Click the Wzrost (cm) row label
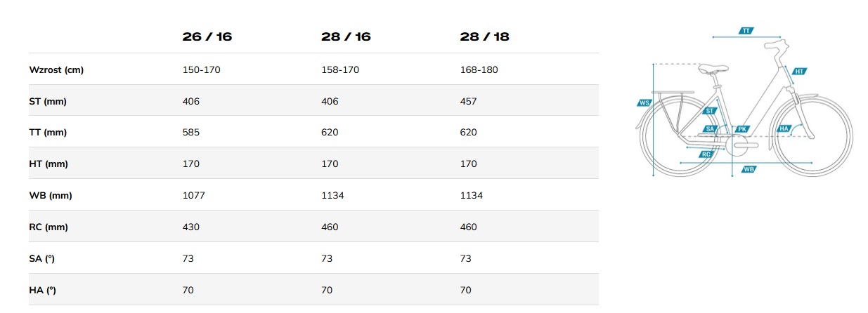The image size is (868, 313). pos(57,70)
